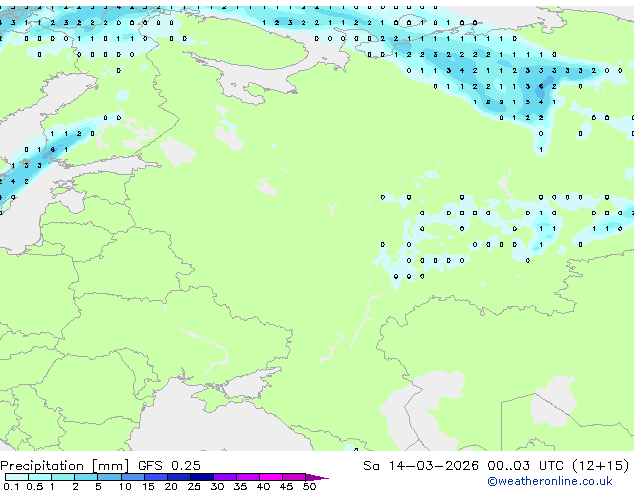Viewport: 634px width, 490px height.
Task: Select the "(12+15)" forecast run text
Action: click(601, 466)
